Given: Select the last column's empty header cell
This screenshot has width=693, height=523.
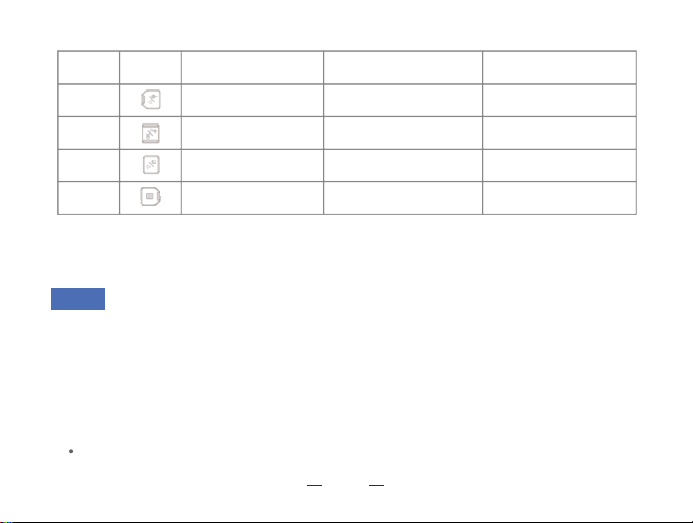Looking at the screenshot, I should [560, 67].
